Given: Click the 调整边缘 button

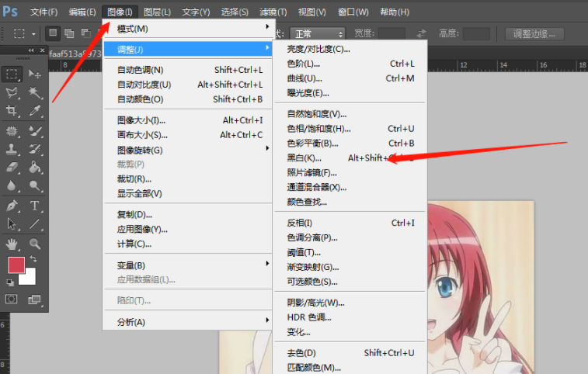Looking at the screenshot, I should (x=534, y=34).
